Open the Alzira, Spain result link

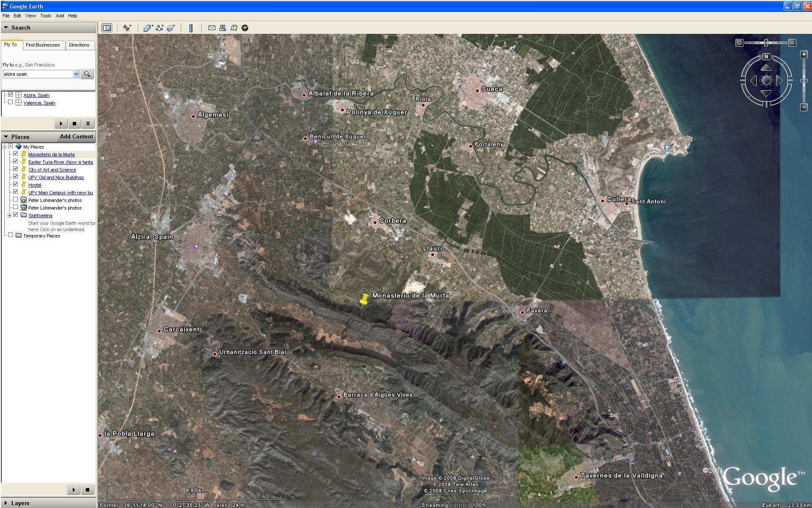tap(36, 95)
